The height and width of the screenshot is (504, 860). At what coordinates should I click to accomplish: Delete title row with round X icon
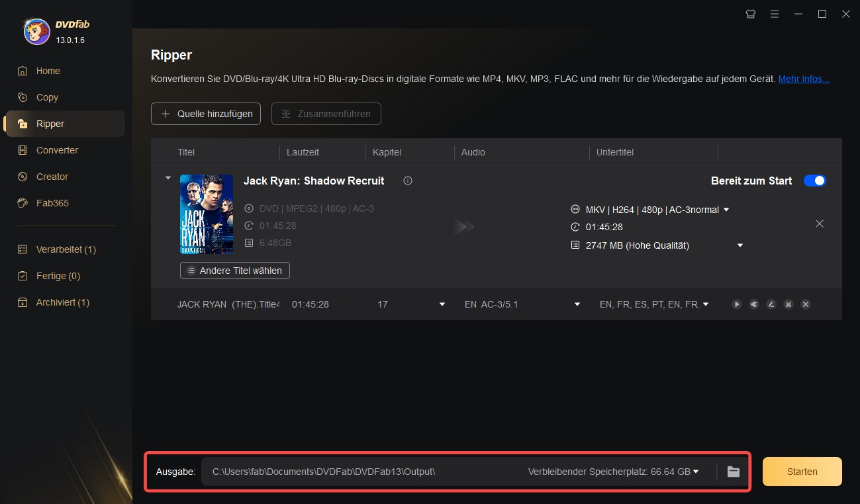point(806,304)
